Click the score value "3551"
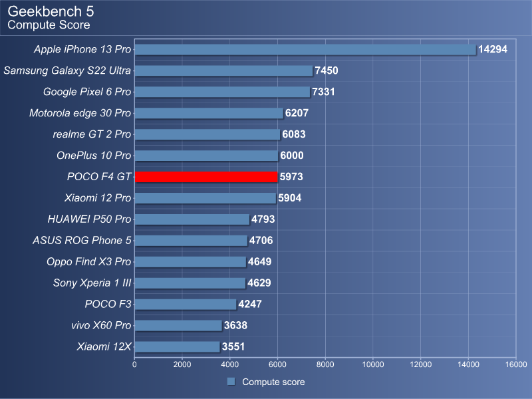 [x=233, y=346]
